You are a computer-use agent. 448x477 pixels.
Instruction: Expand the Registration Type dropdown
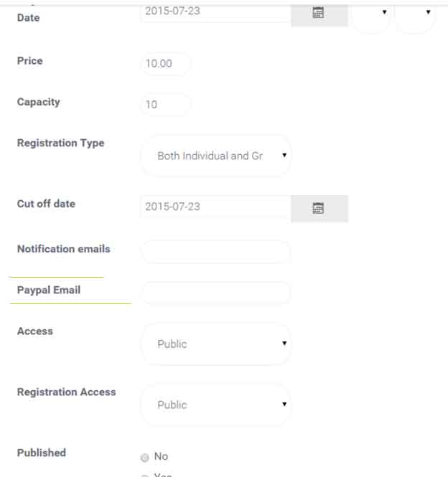[x=216, y=156]
